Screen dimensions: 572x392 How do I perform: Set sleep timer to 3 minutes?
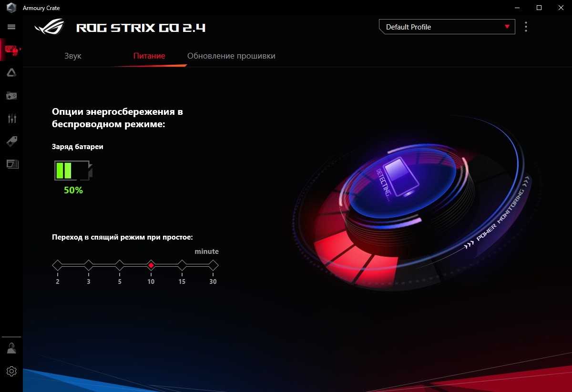click(x=89, y=265)
